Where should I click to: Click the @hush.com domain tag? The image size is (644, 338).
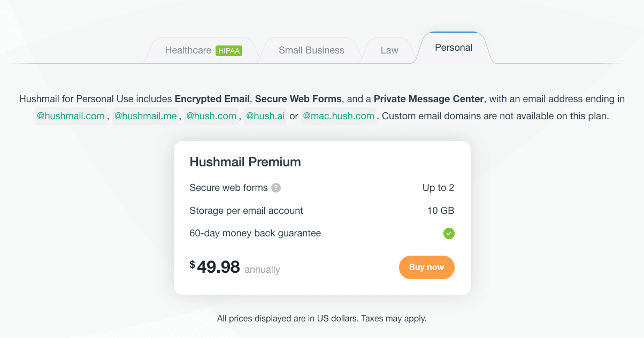tap(211, 116)
